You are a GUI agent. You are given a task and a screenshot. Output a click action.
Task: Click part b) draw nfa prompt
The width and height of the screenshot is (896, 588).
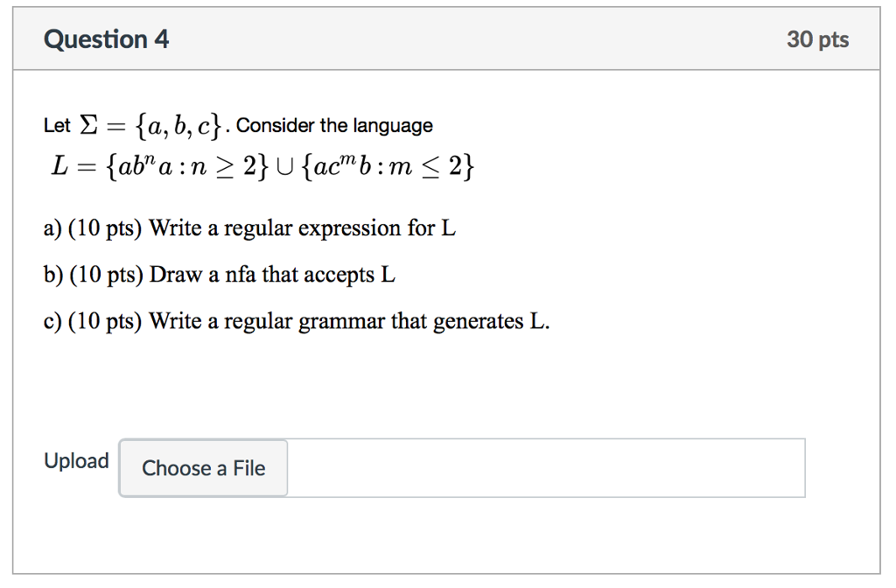[219, 274]
